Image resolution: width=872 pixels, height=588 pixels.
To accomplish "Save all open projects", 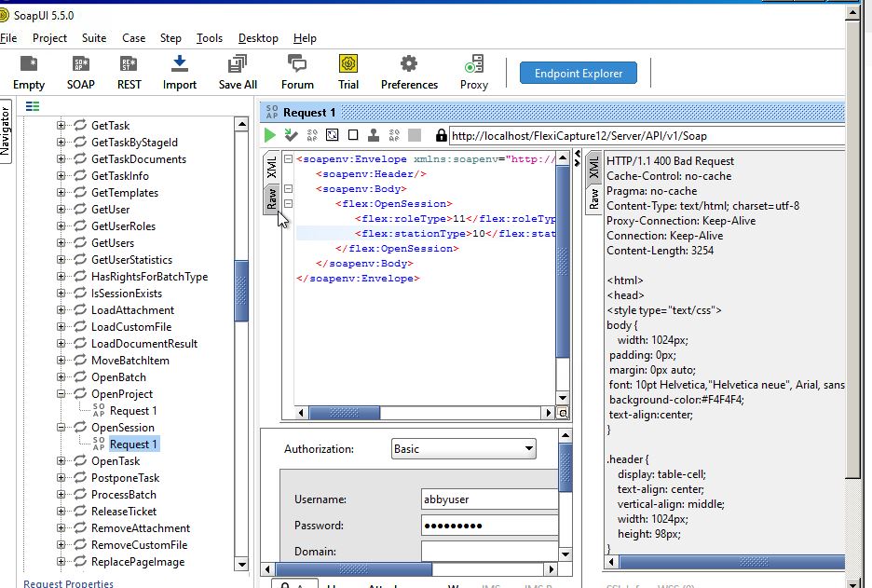I will pyautogui.click(x=237, y=70).
